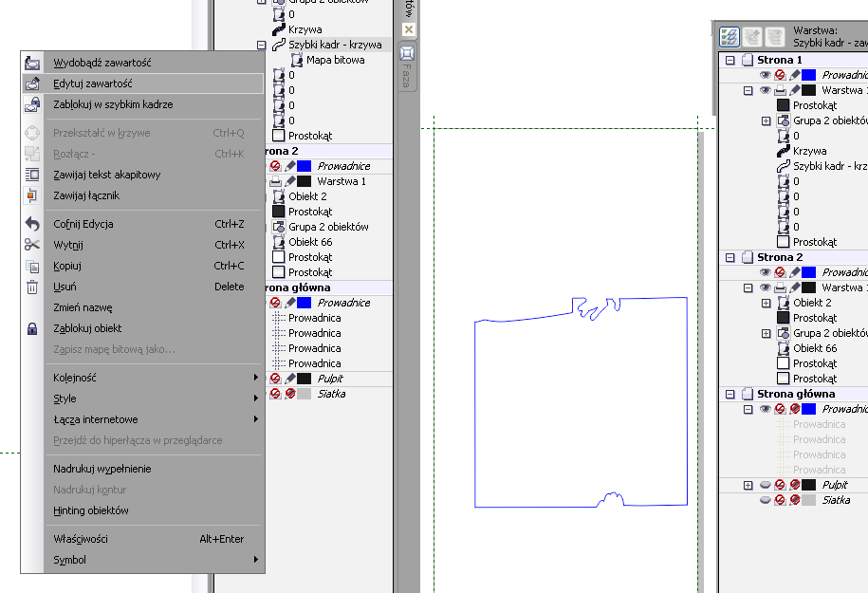Select Mapa bitowa item in object tree
The image size is (868, 593).
tap(335, 60)
